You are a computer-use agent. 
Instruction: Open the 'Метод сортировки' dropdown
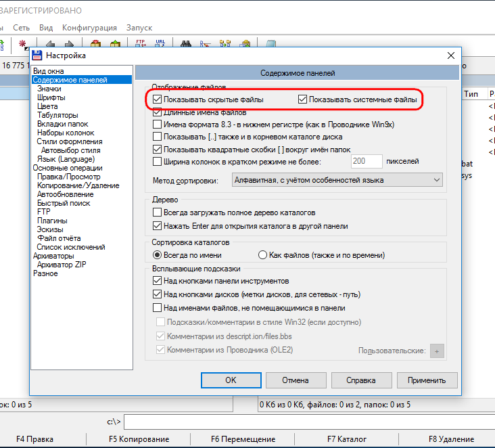click(337, 180)
